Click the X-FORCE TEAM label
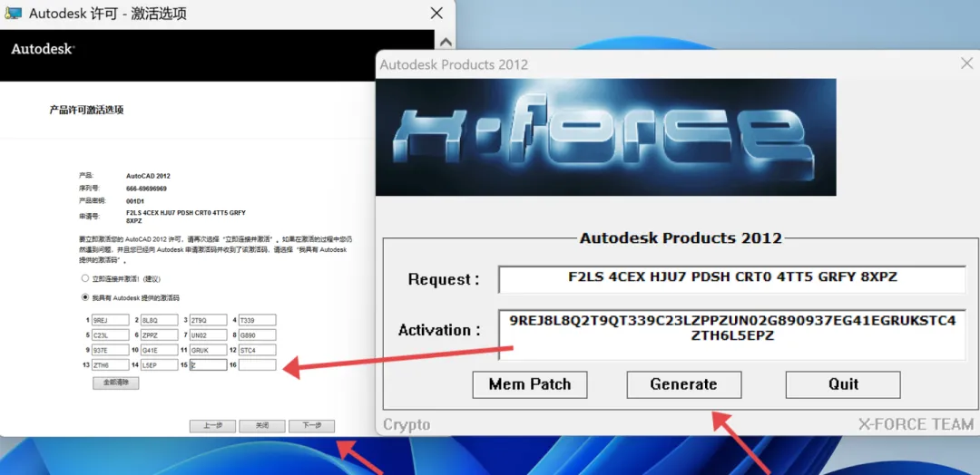Screen dimensions: 980x475 (x=916, y=424)
